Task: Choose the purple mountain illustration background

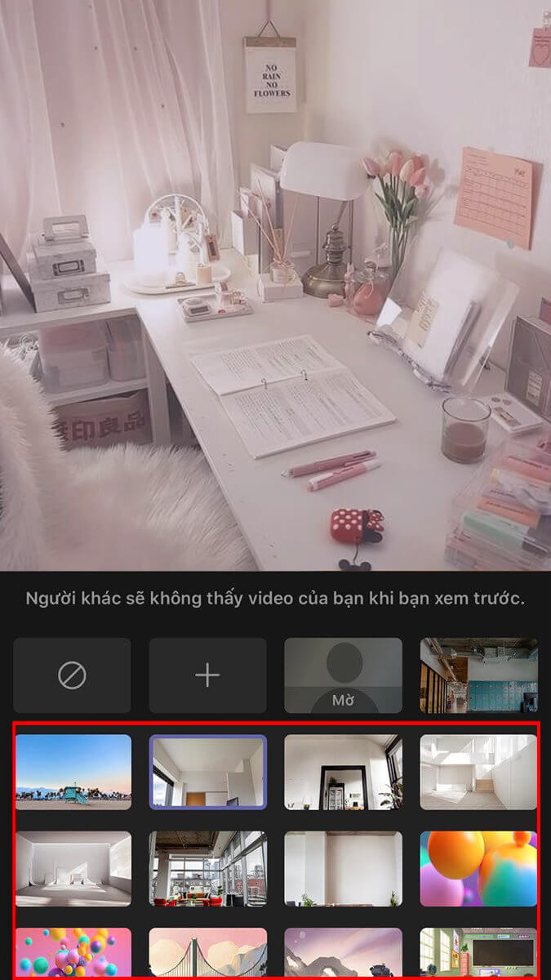Action: coord(343,951)
